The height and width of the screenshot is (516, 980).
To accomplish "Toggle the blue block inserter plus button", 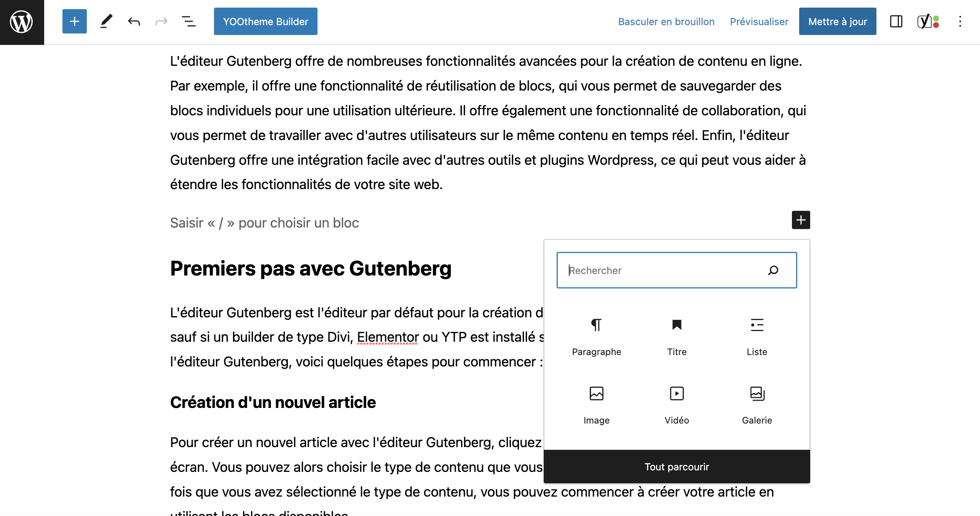I will coord(75,21).
